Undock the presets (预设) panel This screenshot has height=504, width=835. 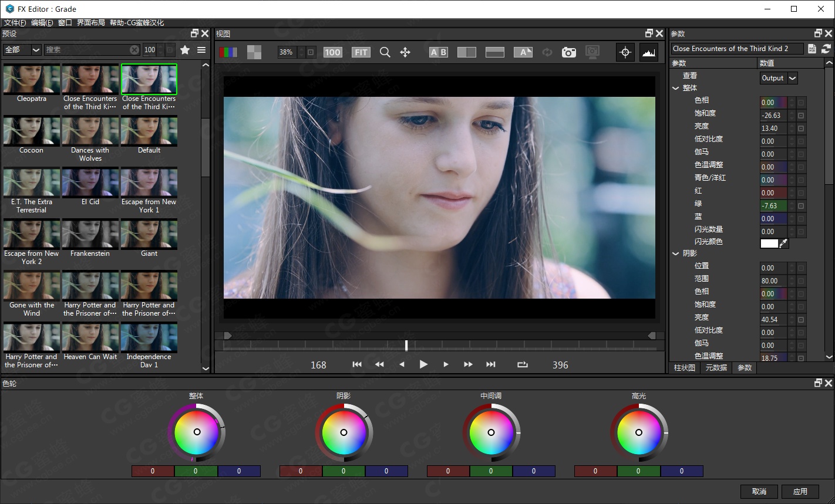[195, 33]
